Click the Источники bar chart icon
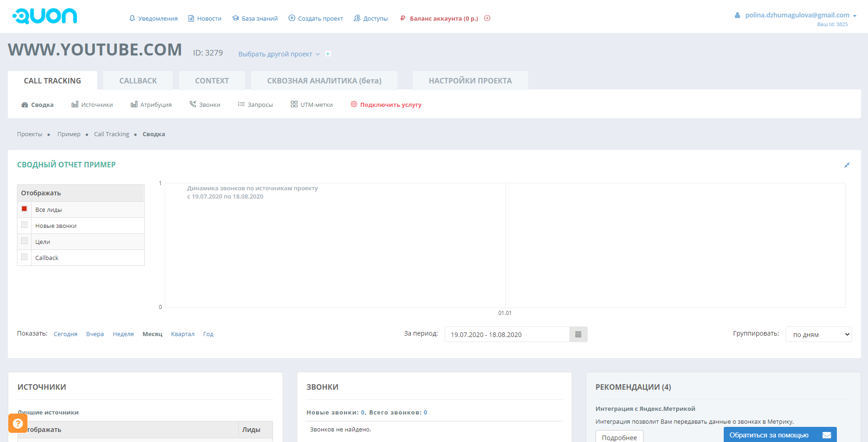 (x=75, y=105)
